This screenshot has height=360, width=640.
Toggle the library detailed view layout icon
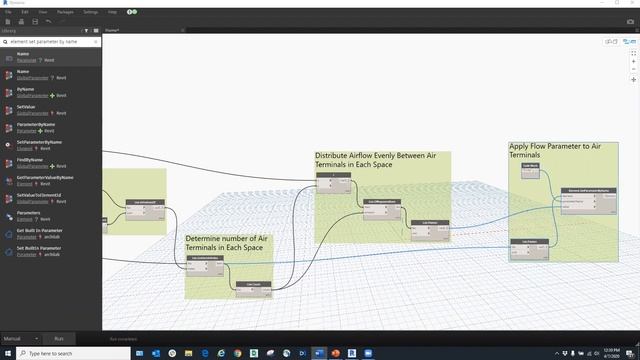[x=96, y=31]
